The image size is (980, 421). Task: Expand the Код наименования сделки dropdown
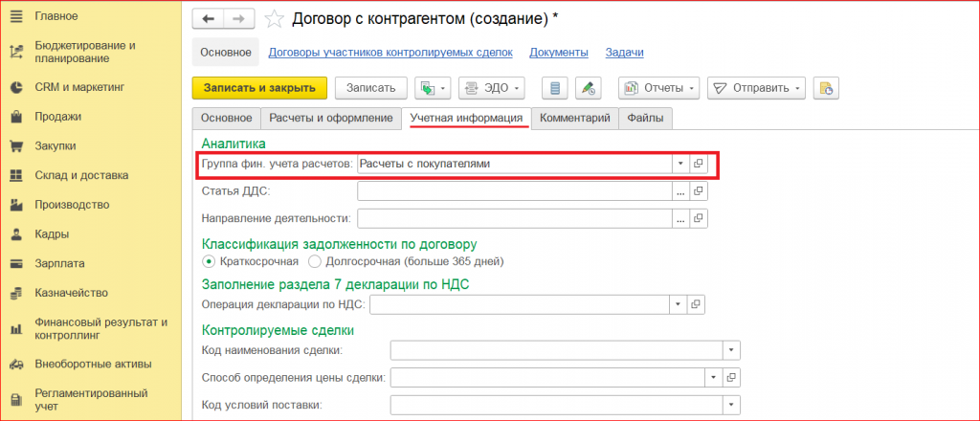click(x=732, y=350)
